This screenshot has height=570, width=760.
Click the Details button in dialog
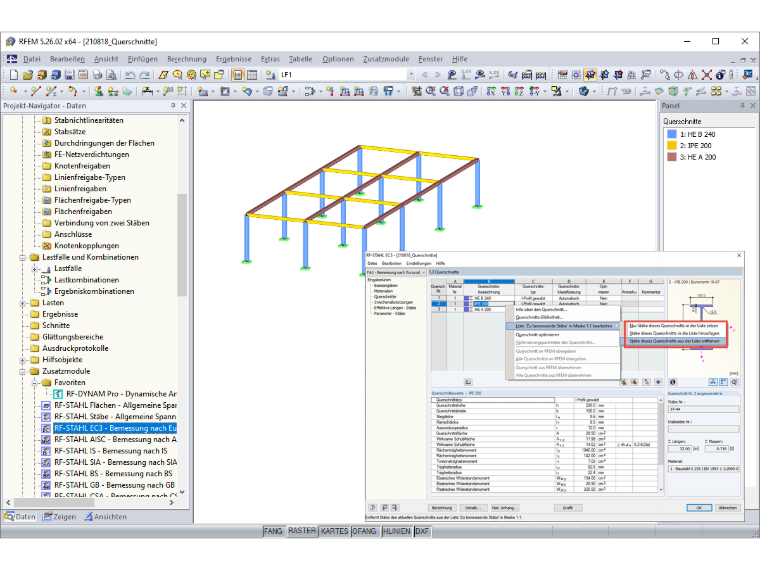coord(473,507)
